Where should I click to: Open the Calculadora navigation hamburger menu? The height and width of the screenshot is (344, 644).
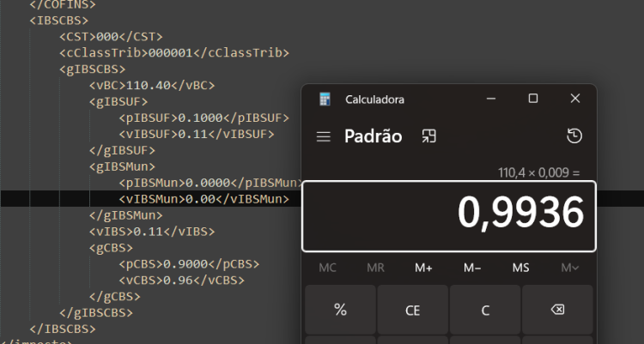tap(323, 136)
